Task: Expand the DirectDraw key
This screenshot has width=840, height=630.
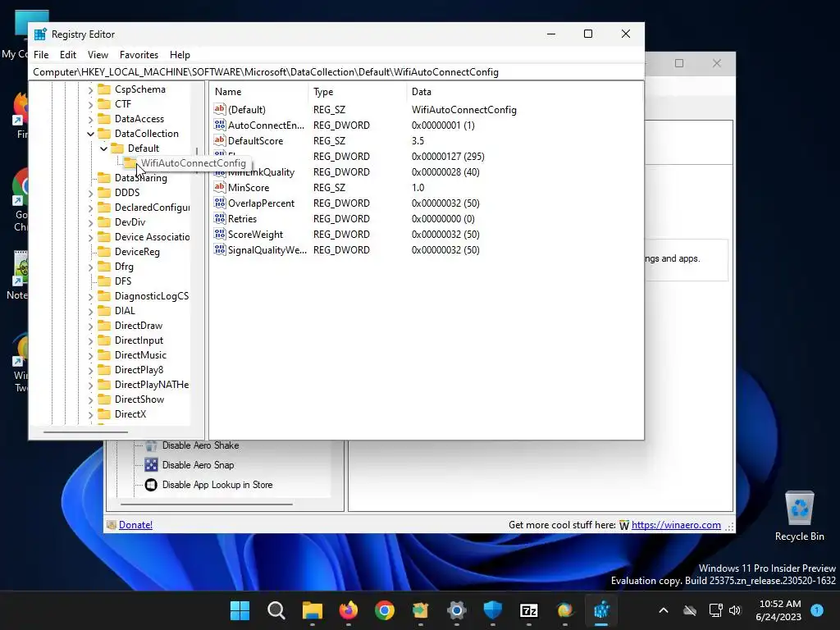Action: (x=90, y=326)
